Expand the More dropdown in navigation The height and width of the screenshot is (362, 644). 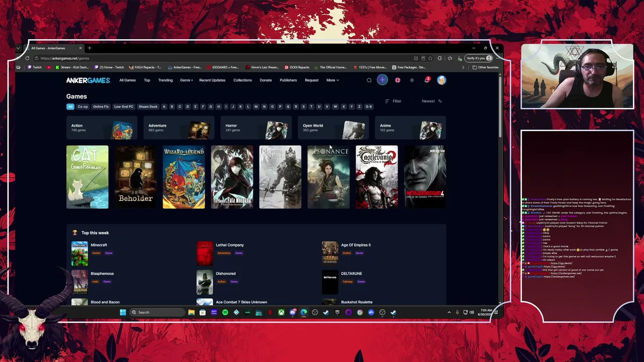coord(333,80)
